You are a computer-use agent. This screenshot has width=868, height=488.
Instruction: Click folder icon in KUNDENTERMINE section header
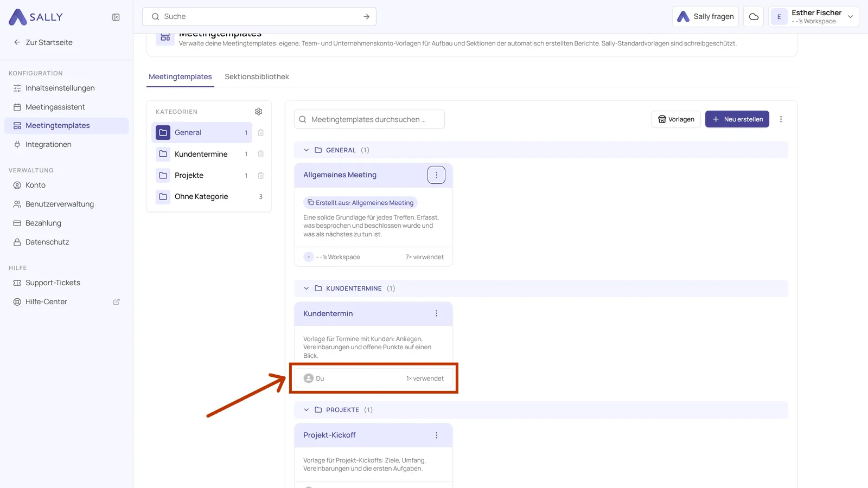pos(318,288)
